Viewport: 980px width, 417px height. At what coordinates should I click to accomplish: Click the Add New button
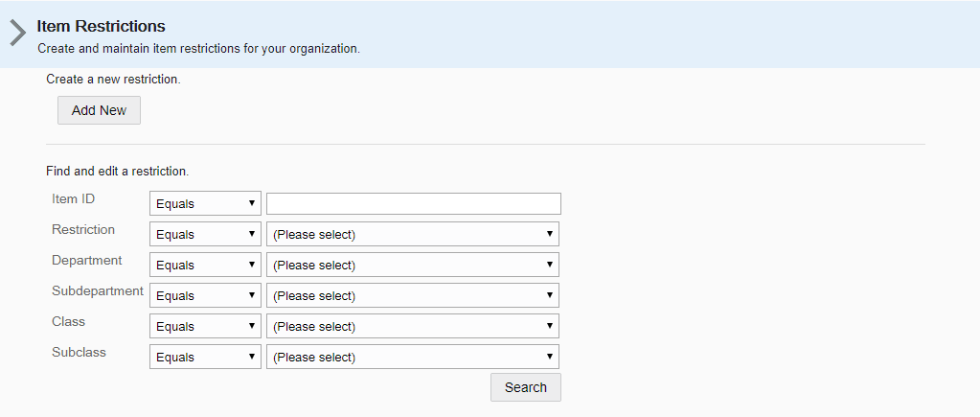click(x=99, y=110)
